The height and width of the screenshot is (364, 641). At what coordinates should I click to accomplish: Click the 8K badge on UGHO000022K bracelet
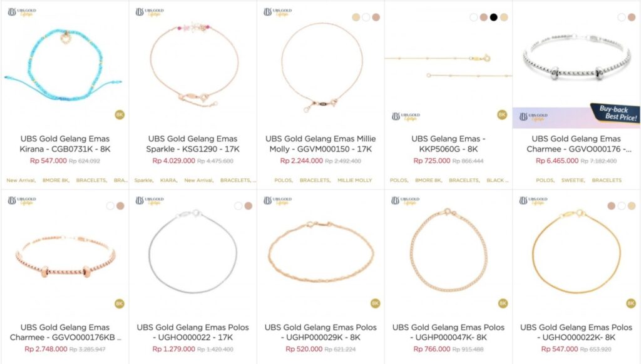[x=630, y=303]
